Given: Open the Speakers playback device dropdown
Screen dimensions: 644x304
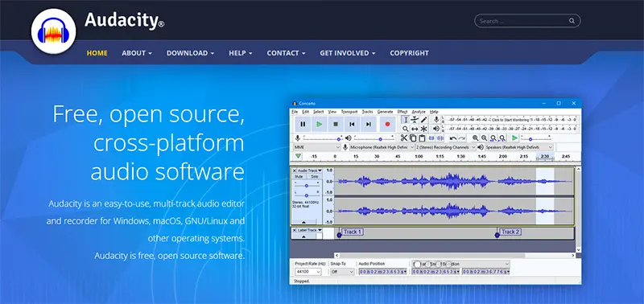Looking at the screenshot, I should coord(519,147).
